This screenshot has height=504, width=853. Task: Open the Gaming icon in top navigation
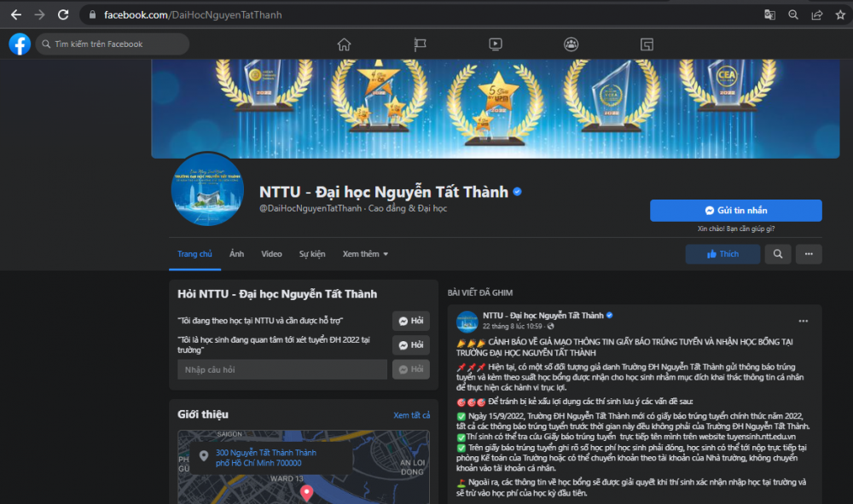point(647,44)
